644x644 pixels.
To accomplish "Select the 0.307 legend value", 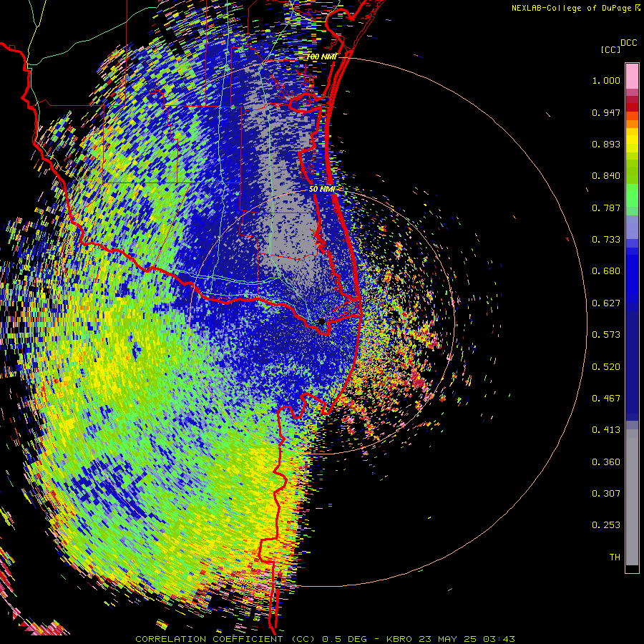I will pos(606,494).
